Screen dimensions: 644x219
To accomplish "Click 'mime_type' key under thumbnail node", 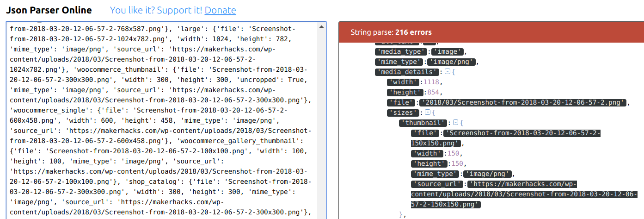I will pyautogui.click(x=435, y=174).
